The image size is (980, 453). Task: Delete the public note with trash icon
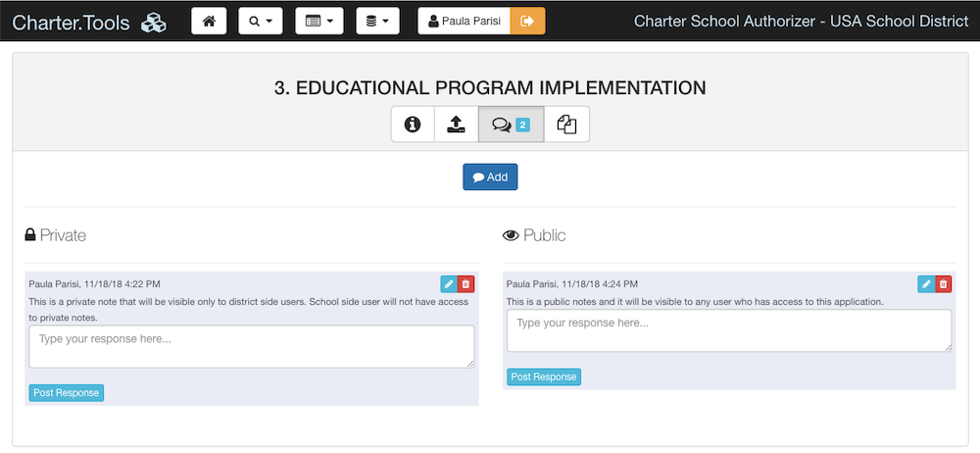pyautogui.click(x=943, y=284)
